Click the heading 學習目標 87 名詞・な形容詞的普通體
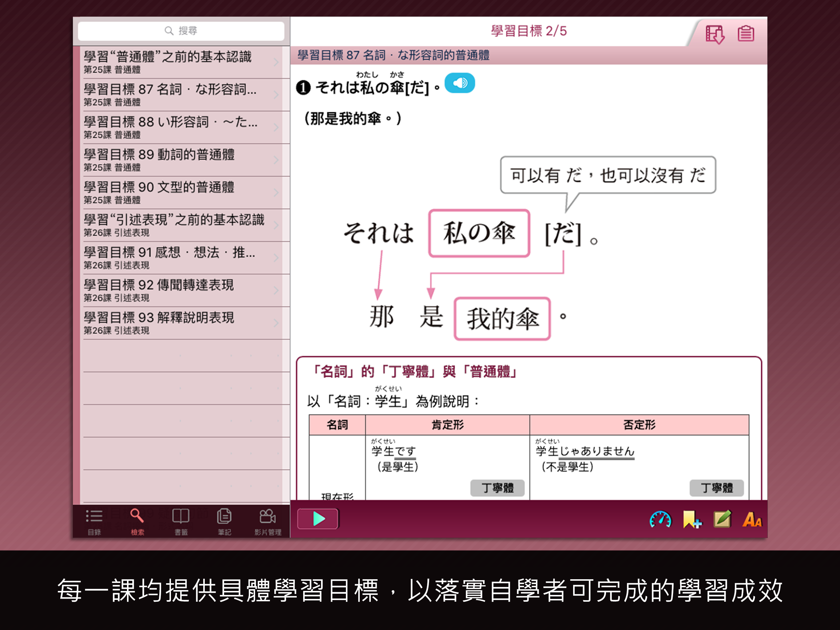 coord(394,55)
